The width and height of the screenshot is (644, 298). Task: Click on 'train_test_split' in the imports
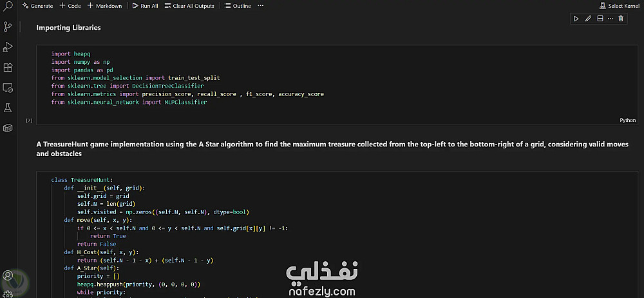(x=194, y=78)
